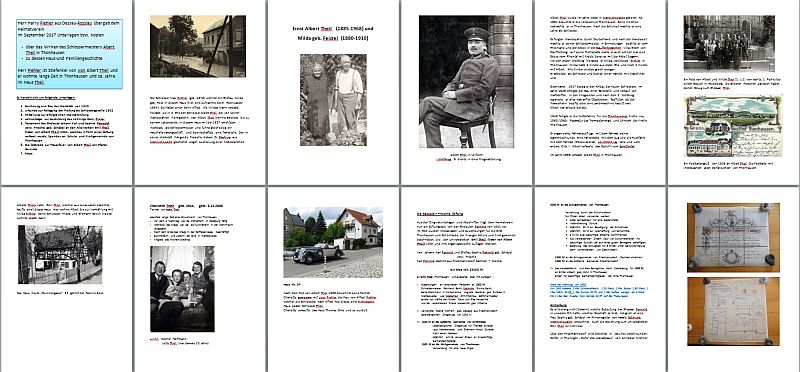Click the vintage car street photo

point(333,242)
